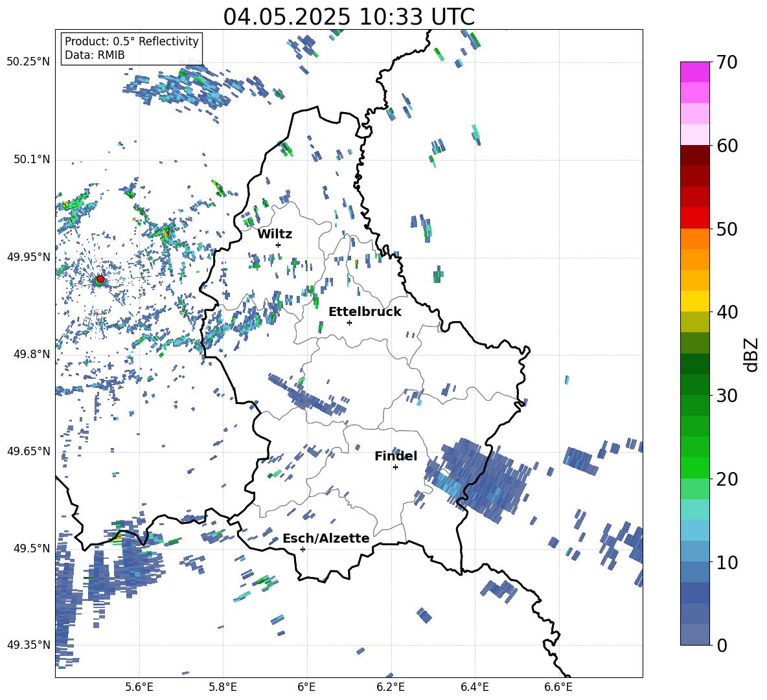This screenshot has width=767, height=700.
Task: Click the Ettelbruck station cross marker
Action: click(349, 322)
